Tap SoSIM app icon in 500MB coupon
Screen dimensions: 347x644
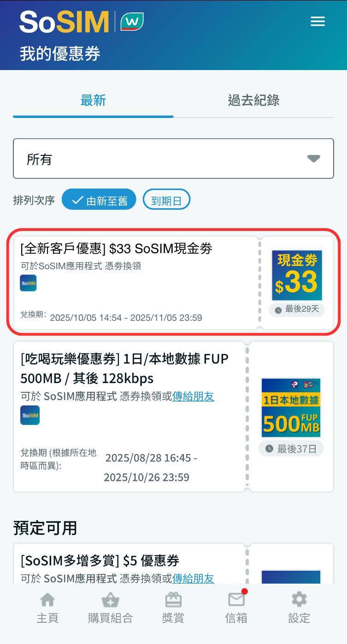pyautogui.click(x=30, y=415)
